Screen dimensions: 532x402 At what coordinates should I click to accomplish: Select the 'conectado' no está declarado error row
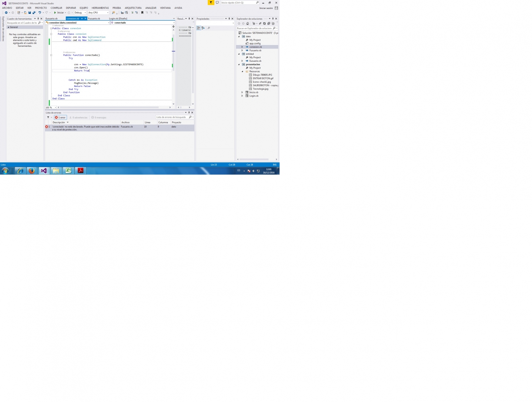point(120,128)
